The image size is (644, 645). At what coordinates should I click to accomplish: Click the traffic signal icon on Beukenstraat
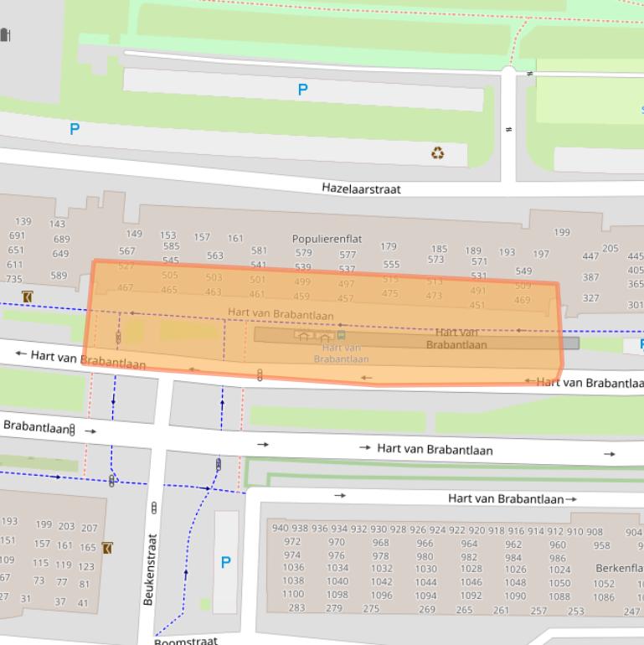153,508
